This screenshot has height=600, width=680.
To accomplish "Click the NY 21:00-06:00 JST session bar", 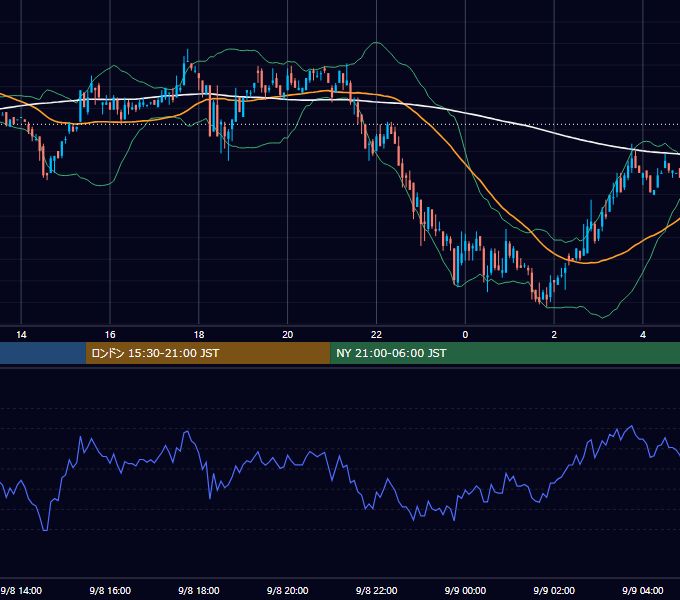I will (x=505, y=353).
